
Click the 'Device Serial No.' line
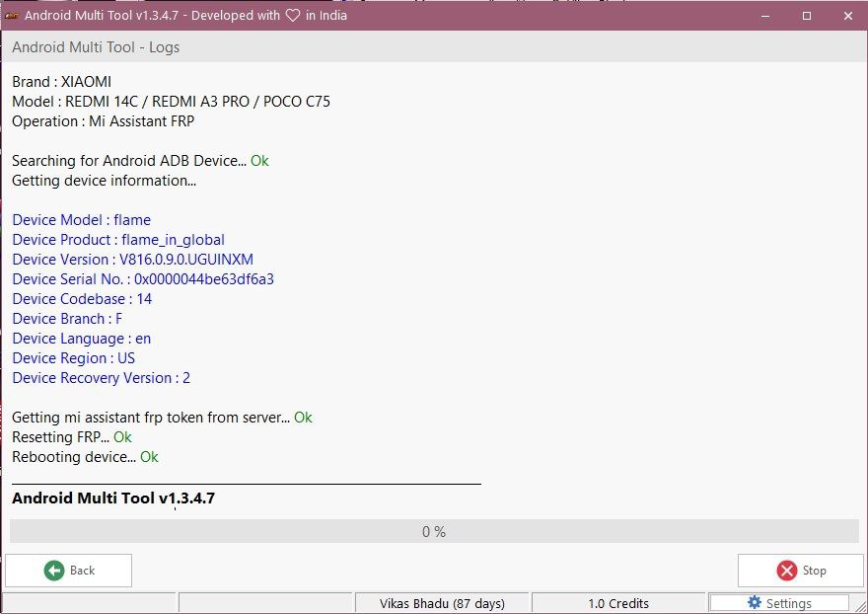[x=143, y=279]
